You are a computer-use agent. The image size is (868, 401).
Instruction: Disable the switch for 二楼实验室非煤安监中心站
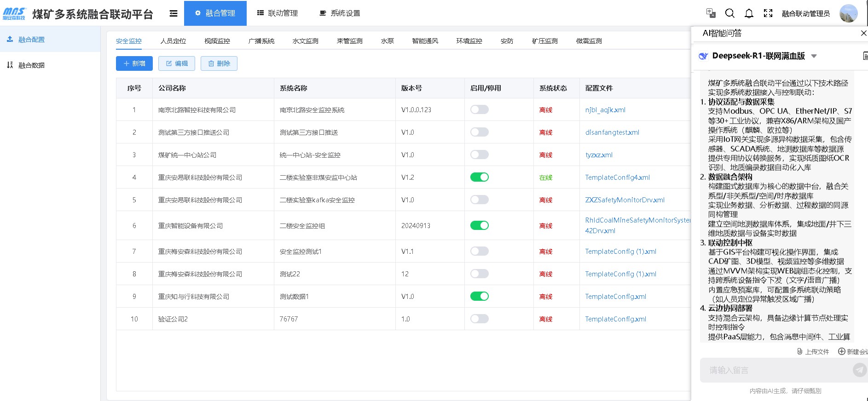point(479,178)
